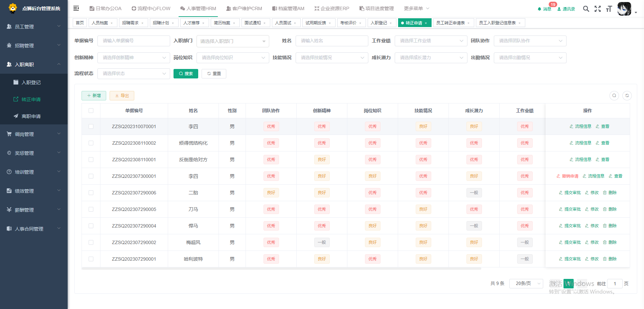The height and width of the screenshot is (309, 644).
Task: Open 离职申请 in the sidebar
Action: point(34,116)
